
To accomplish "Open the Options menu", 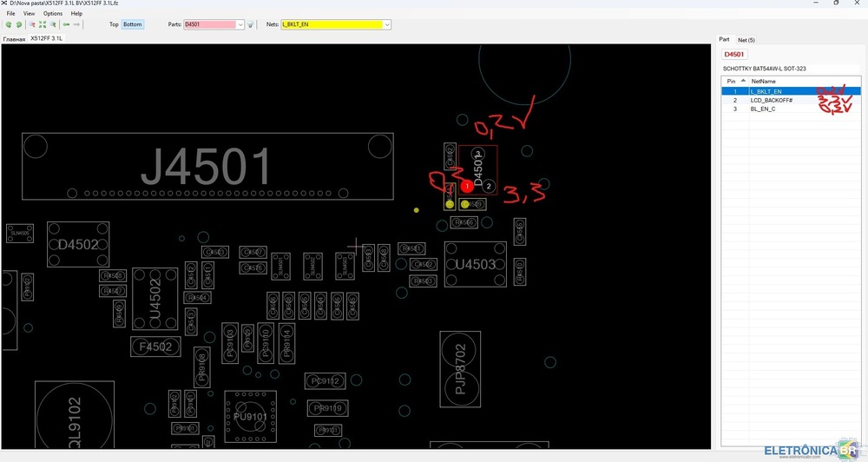I will (x=53, y=14).
